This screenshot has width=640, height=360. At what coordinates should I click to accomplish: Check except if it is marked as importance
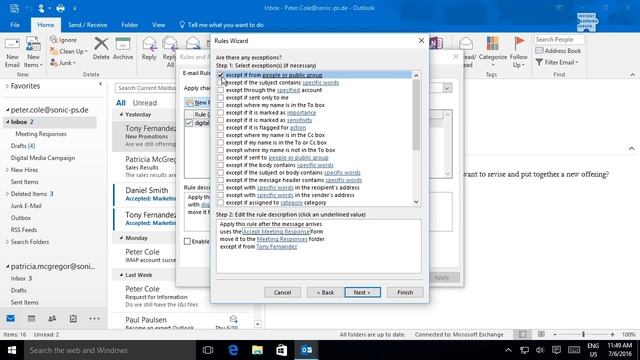pyautogui.click(x=220, y=113)
